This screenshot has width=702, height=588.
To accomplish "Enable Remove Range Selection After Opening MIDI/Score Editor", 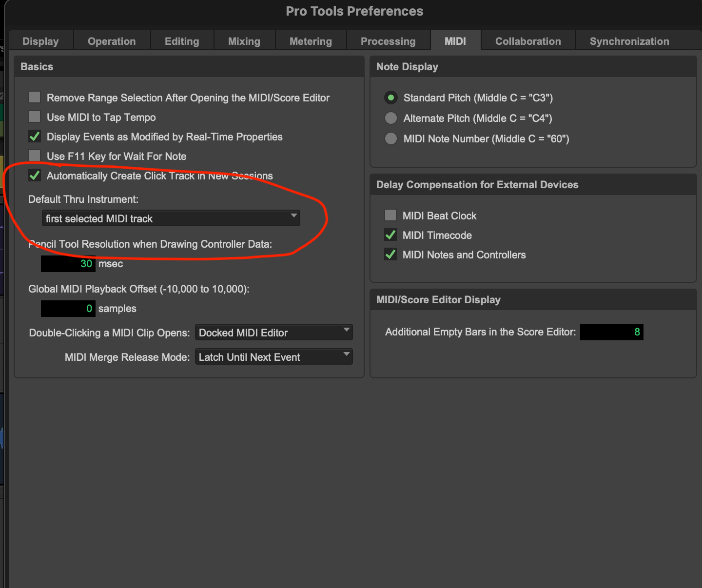I will click(35, 97).
